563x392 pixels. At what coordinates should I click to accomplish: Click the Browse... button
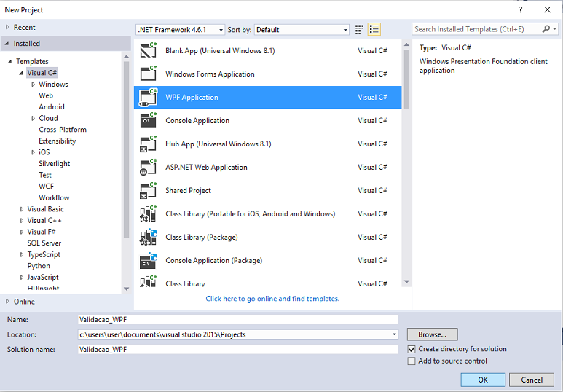coord(433,334)
